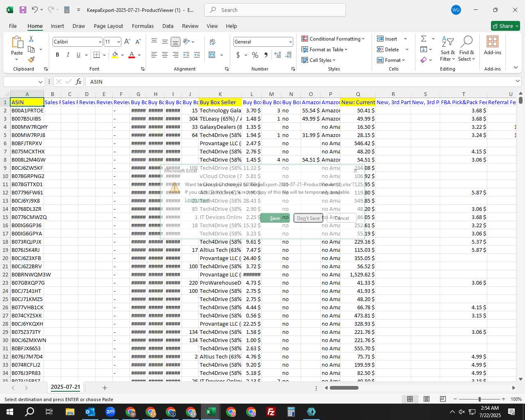Decrease font size with smaller A icon
The width and height of the screenshot is (525, 420).
click(138, 42)
